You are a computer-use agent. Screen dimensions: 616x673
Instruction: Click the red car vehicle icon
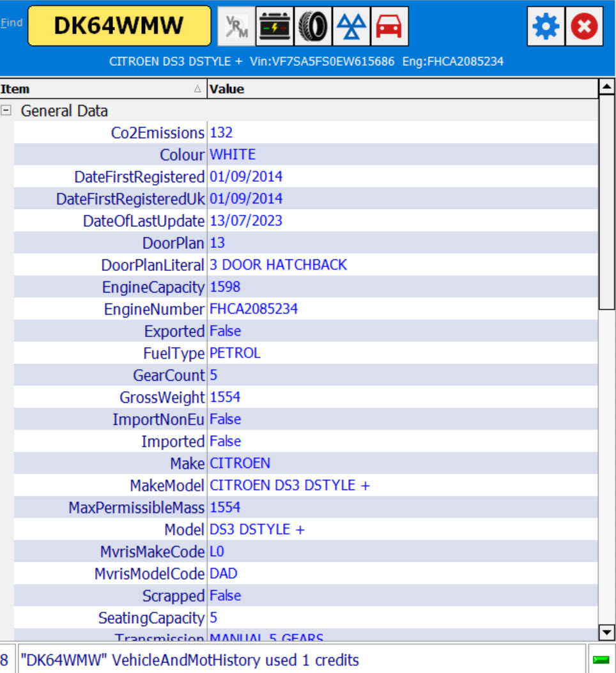tap(389, 26)
